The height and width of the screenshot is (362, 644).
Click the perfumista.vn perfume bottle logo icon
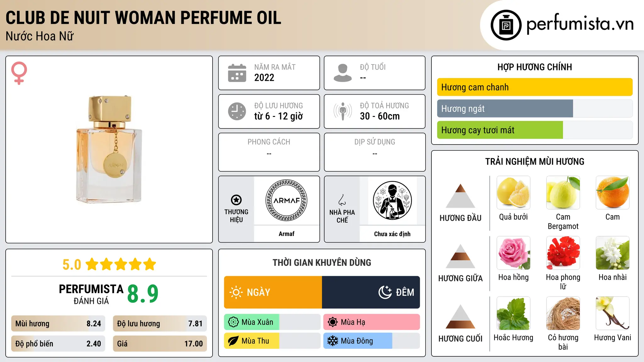[x=506, y=25]
